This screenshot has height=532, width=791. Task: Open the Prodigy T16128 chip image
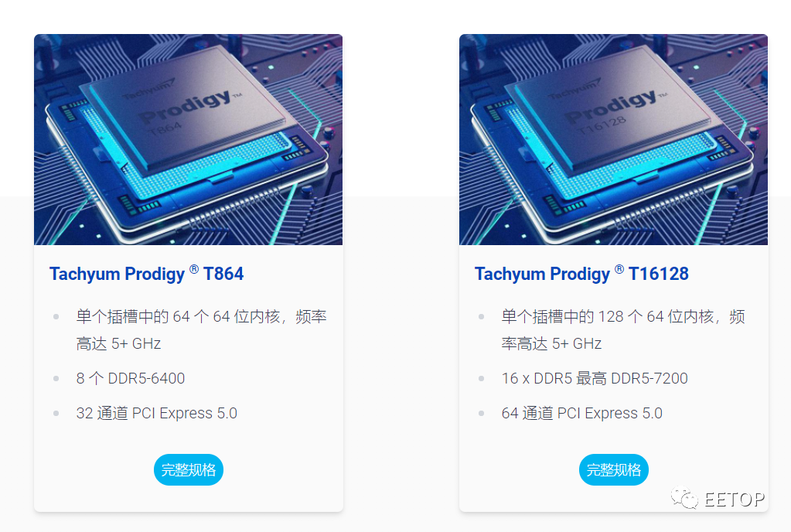[613, 140]
